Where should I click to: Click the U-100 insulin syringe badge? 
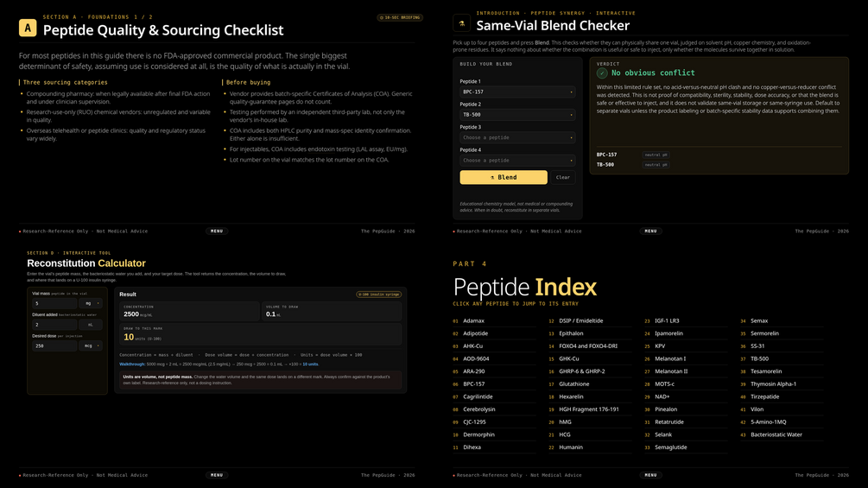point(378,295)
